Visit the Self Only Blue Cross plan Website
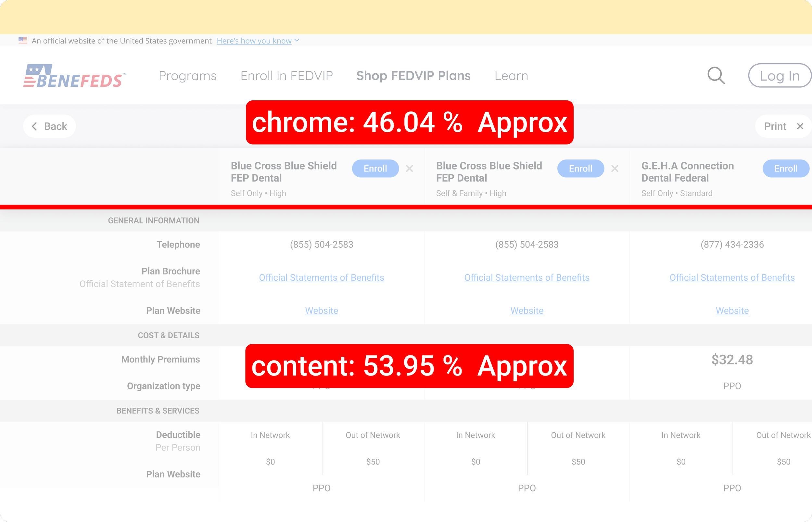This screenshot has height=522, width=812. [322, 311]
